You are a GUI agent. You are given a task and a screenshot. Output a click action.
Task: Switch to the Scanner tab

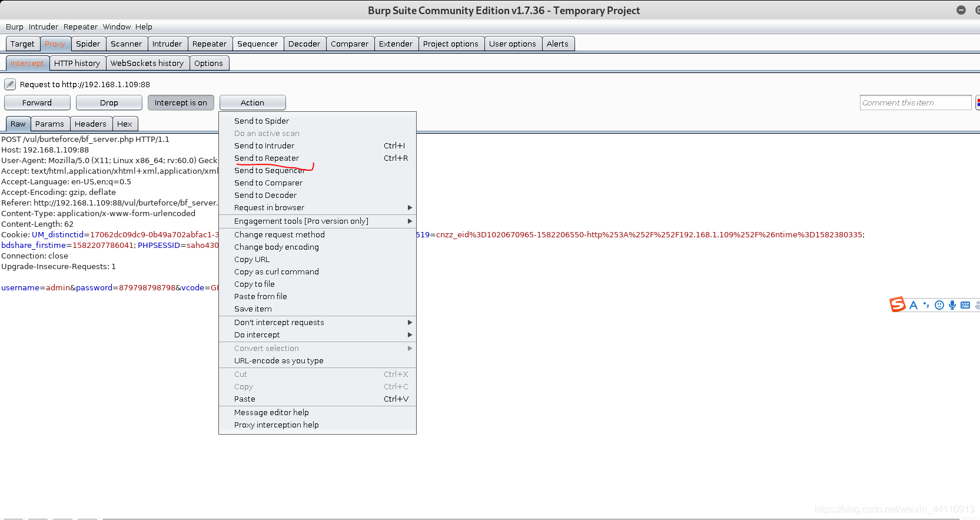pos(127,44)
